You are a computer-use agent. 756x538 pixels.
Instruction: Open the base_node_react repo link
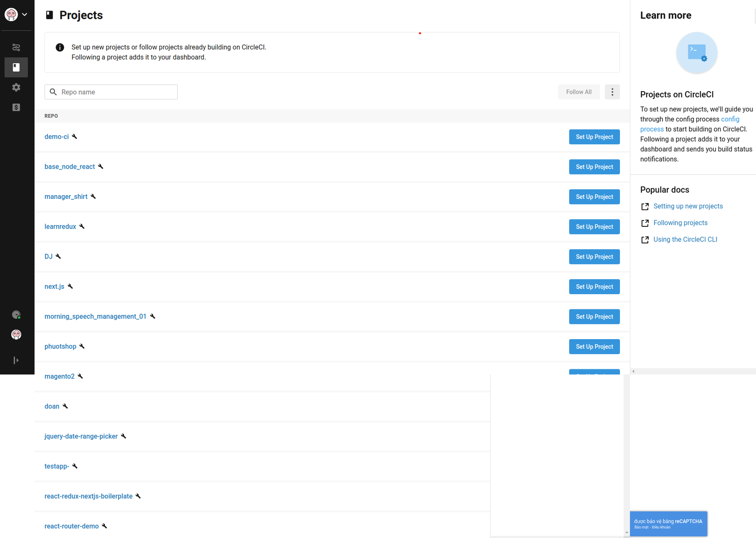tap(70, 167)
